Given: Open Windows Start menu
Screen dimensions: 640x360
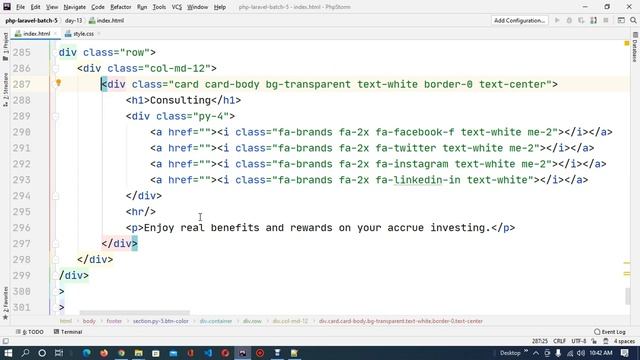Looking at the screenshot, I should click(x=8, y=353).
